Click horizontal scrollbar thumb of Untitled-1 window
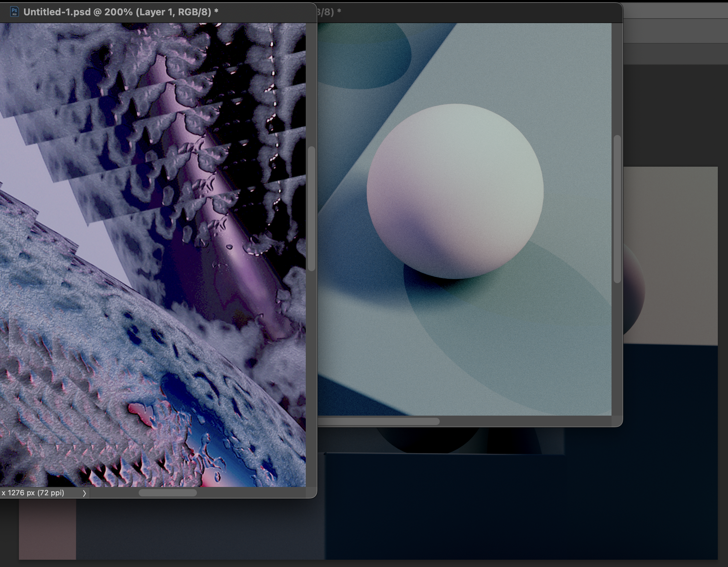728x567 pixels. coord(167,493)
